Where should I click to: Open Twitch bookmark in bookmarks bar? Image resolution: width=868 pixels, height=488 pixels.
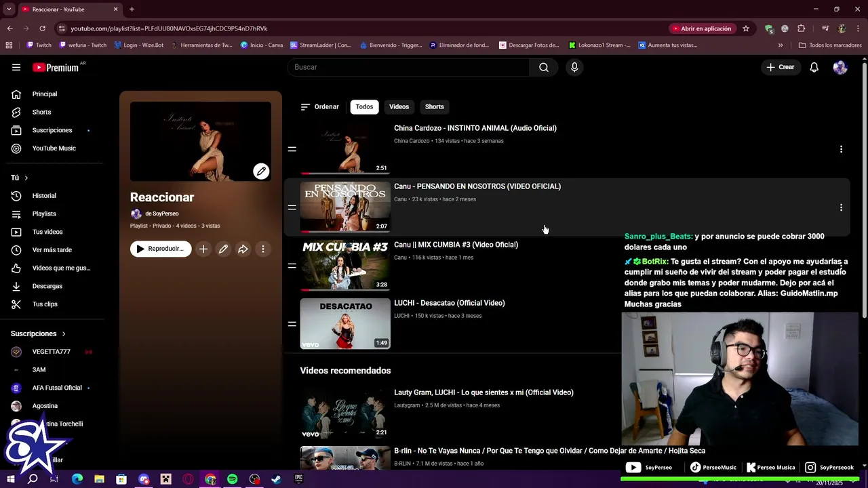[39, 45]
